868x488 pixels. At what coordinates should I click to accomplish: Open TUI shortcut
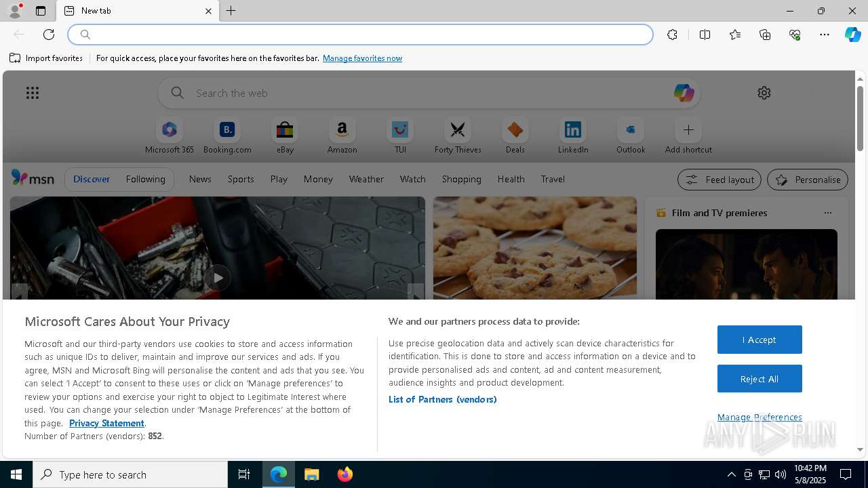click(x=400, y=136)
